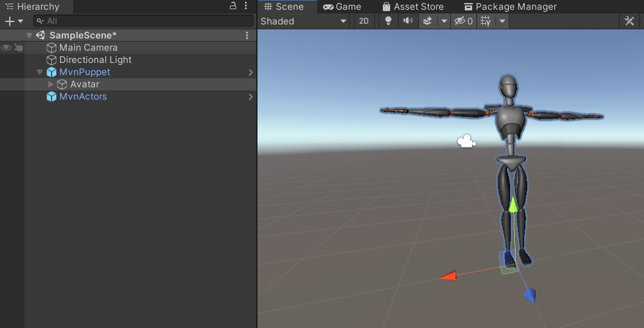This screenshot has width=644, height=328.
Task: Open the Hierarchy create plus menu
Action: pyautogui.click(x=13, y=21)
